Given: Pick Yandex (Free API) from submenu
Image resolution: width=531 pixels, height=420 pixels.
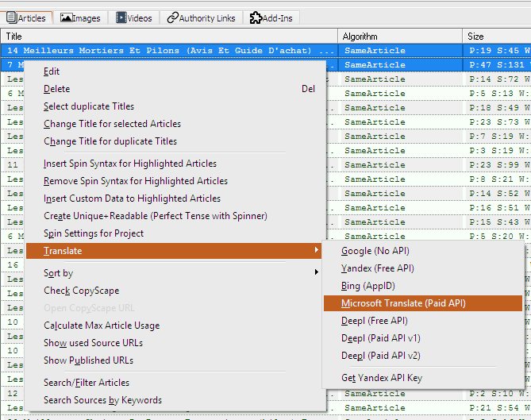Looking at the screenshot, I should coord(378,268).
